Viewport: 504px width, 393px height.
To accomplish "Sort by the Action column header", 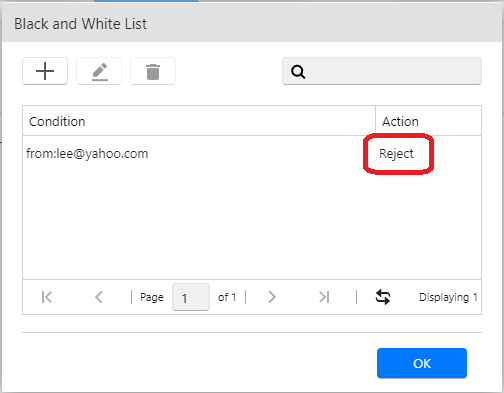I will 428,121.
